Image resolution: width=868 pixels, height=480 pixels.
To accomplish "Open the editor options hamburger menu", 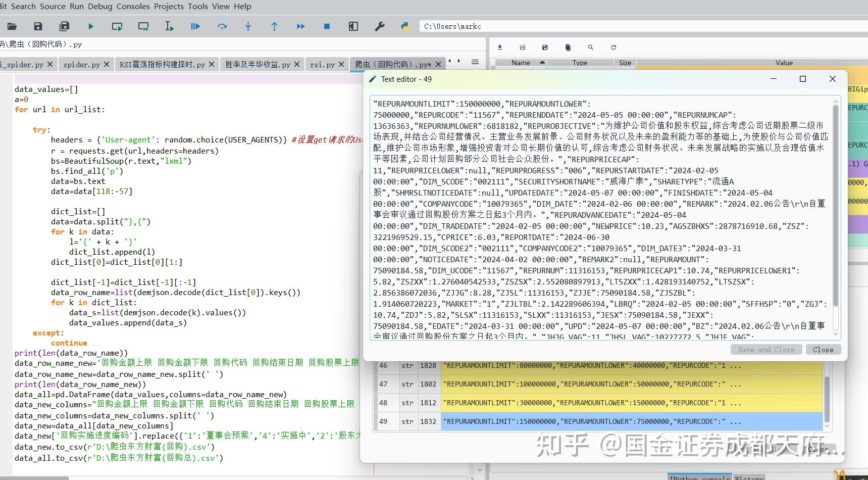I will [x=475, y=62].
